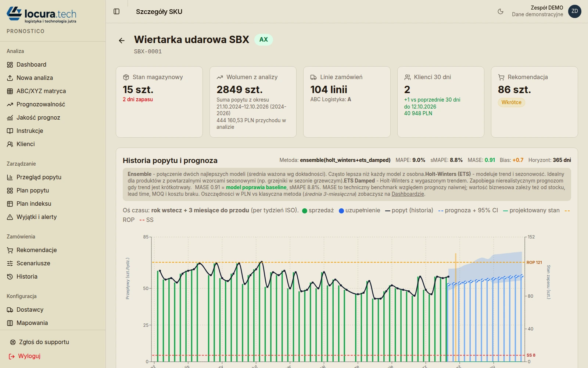Open Mapowania configuration page
The image size is (588, 368).
[53, 323]
